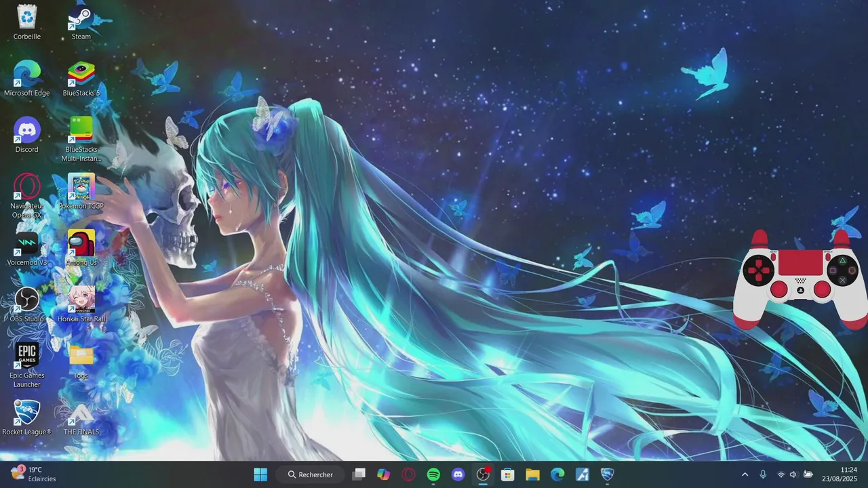Expand the hidden system tray icons
Image resolution: width=868 pixels, height=488 pixels.
click(x=745, y=474)
